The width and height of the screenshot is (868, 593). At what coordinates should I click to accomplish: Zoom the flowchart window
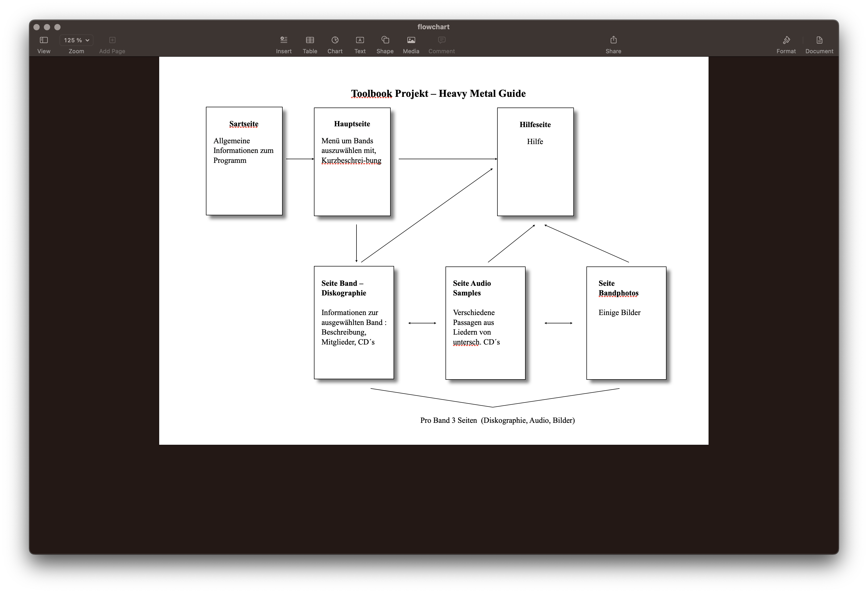coord(57,27)
